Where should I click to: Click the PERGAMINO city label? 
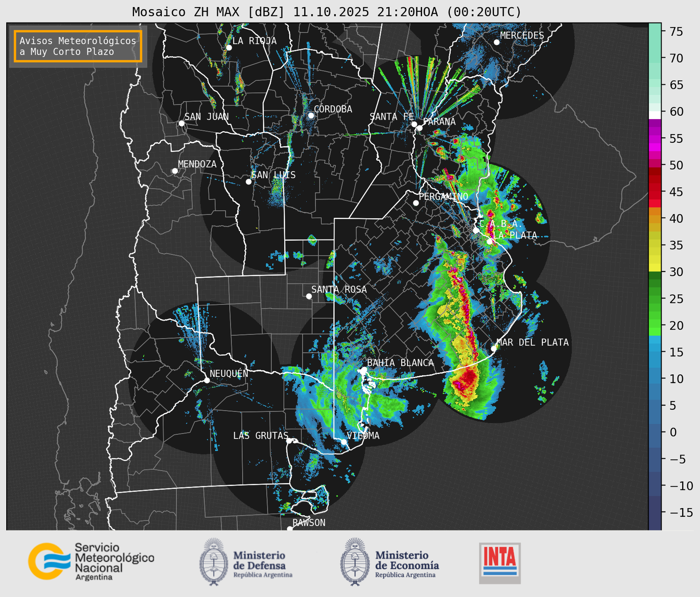pyautogui.click(x=444, y=196)
